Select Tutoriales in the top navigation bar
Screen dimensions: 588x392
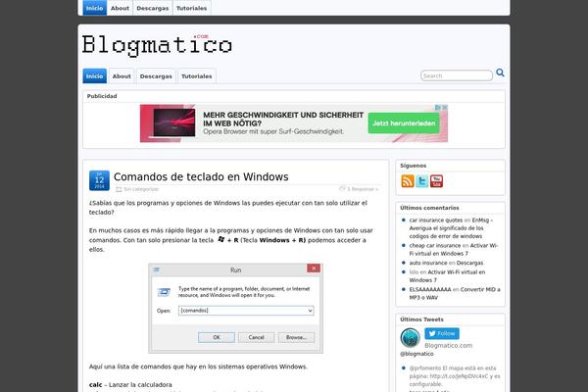click(x=192, y=8)
